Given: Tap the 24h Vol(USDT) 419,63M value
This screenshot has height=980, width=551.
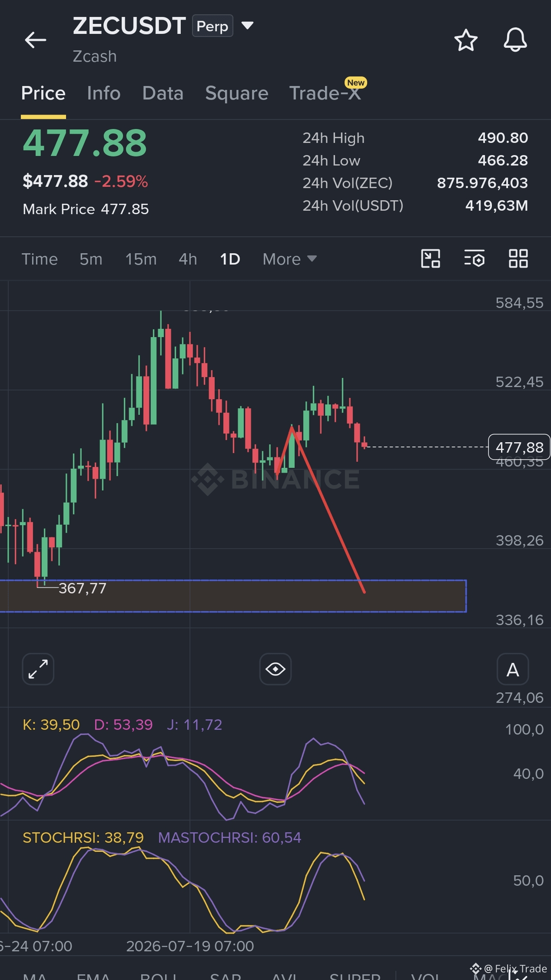Looking at the screenshot, I should tap(497, 206).
